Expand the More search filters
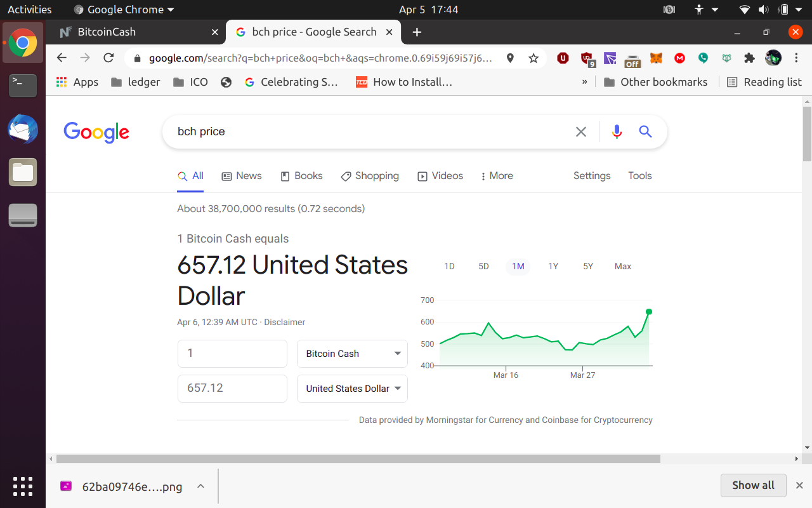This screenshot has height=508, width=812. 497,176
